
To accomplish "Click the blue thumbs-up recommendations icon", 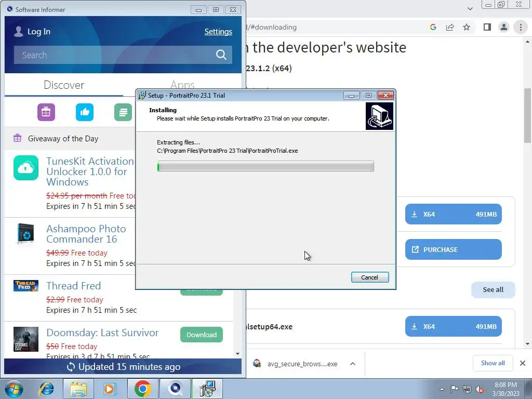I will point(85,112).
